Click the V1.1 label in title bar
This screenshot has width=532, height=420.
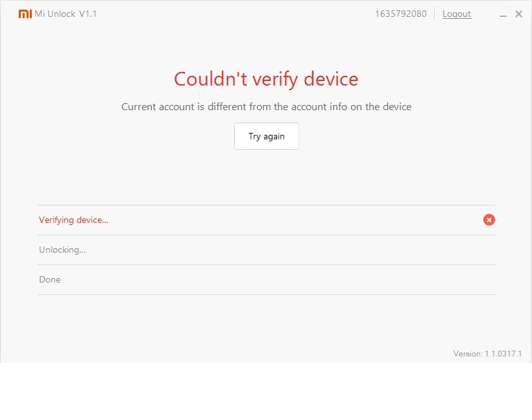pos(88,14)
